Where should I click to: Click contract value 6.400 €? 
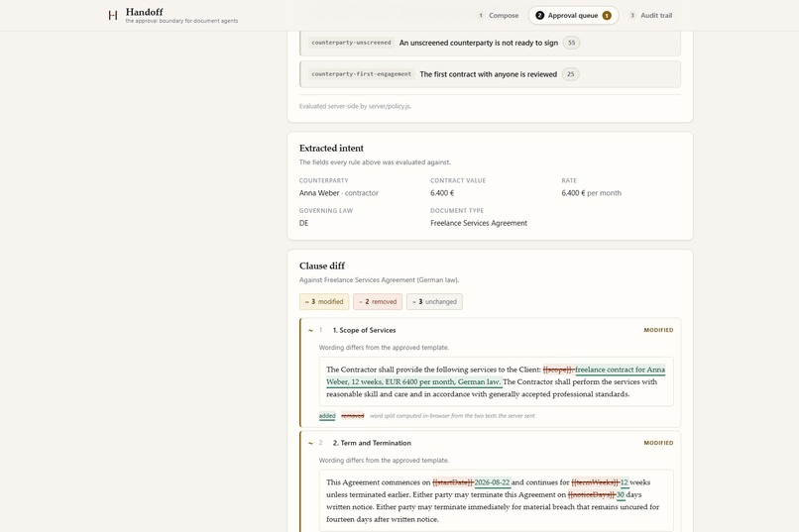pos(442,193)
